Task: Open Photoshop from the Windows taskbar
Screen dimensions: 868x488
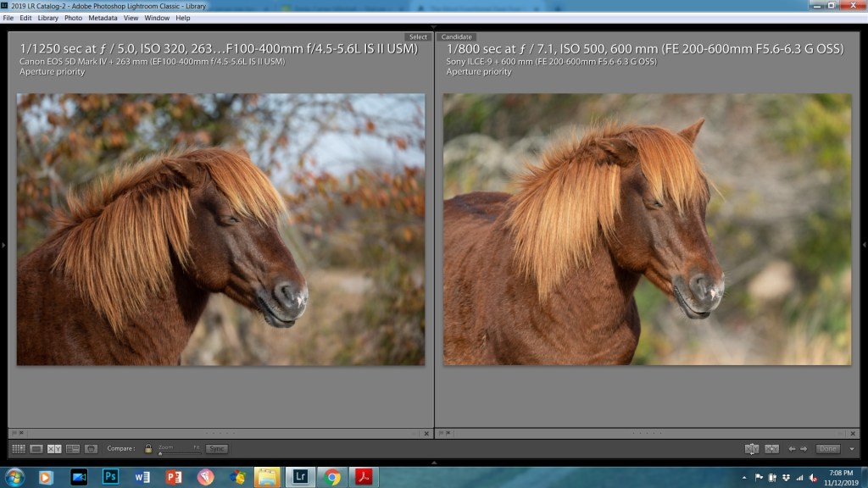Action: click(111, 477)
